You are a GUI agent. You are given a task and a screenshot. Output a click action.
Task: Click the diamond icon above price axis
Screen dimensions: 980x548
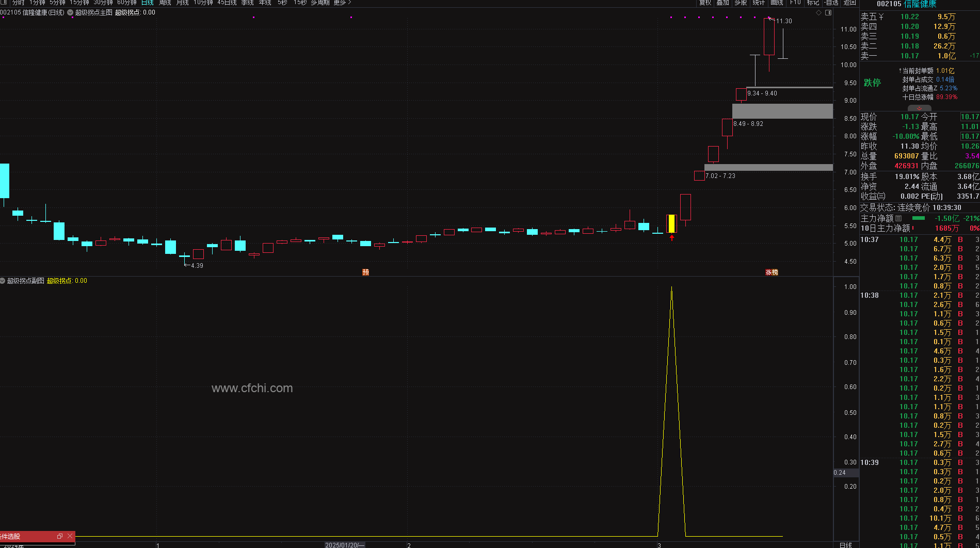pos(818,12)
